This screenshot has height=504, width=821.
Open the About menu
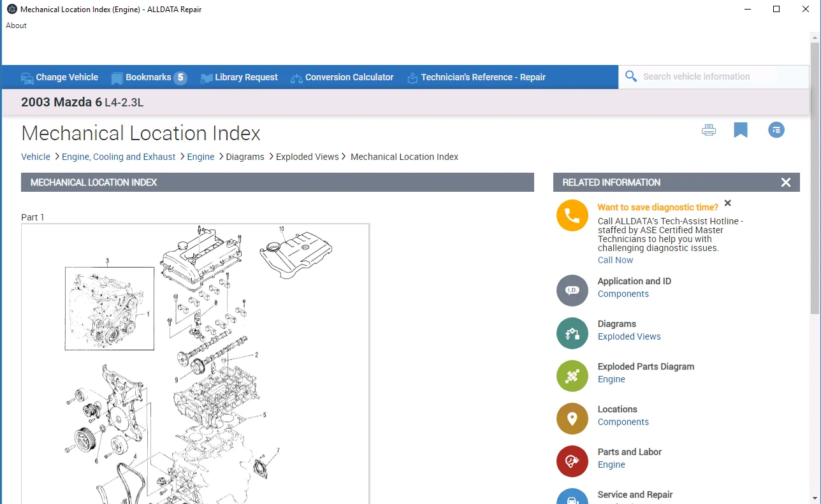(x=17, y=25)
